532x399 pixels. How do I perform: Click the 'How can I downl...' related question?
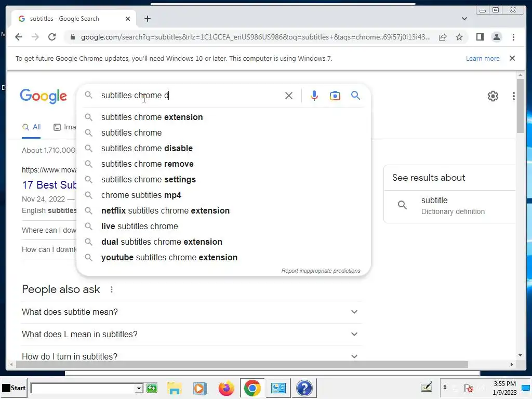click(x=49, y=249)
